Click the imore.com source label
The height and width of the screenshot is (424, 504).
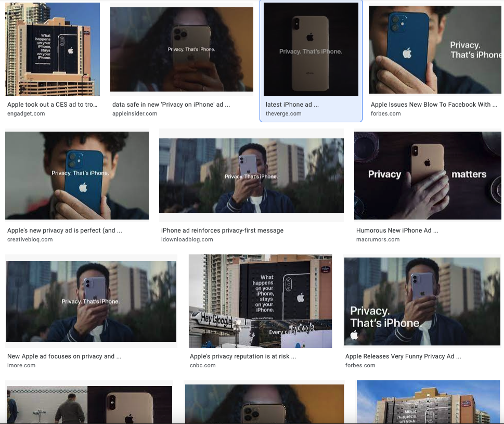(21, 366)
